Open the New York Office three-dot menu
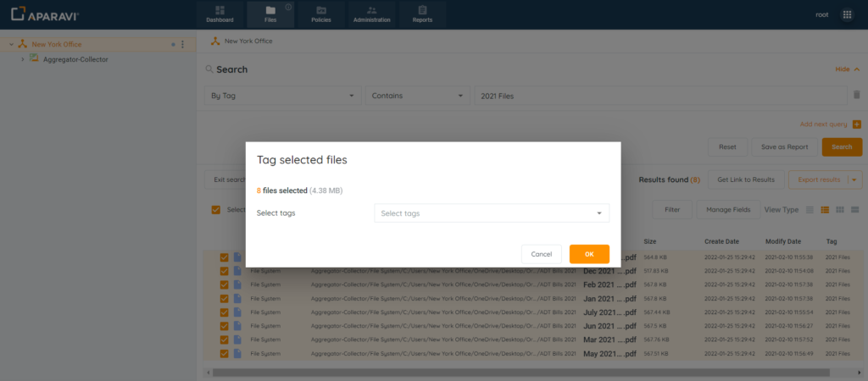Viewport: 868px width, 381px height. 182,44
